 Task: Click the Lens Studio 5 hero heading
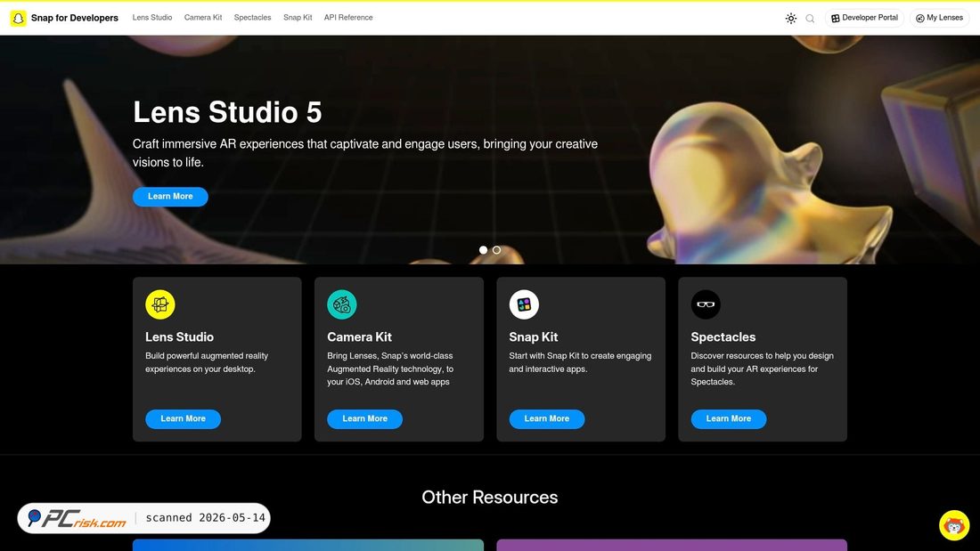click(227, 112)
